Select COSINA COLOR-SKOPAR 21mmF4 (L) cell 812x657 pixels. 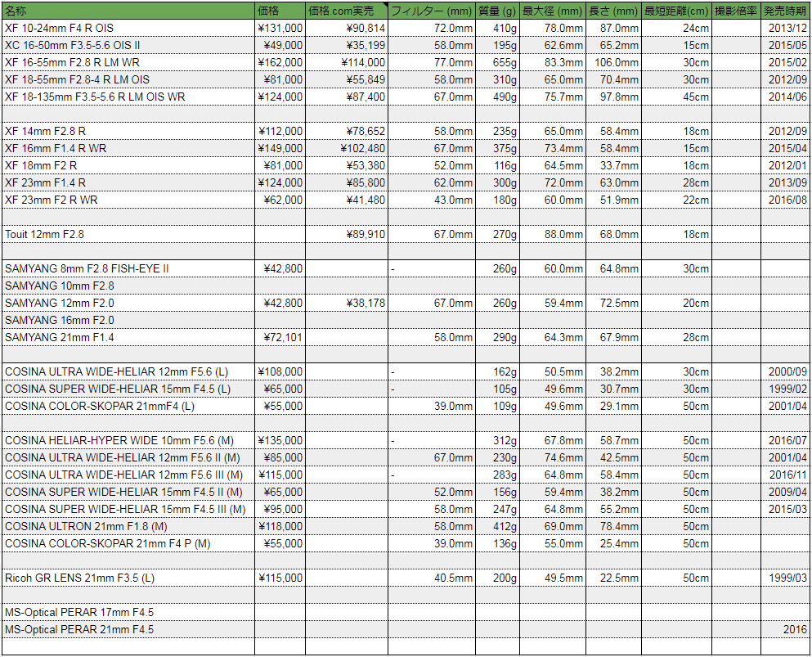[x=128, y=406]
